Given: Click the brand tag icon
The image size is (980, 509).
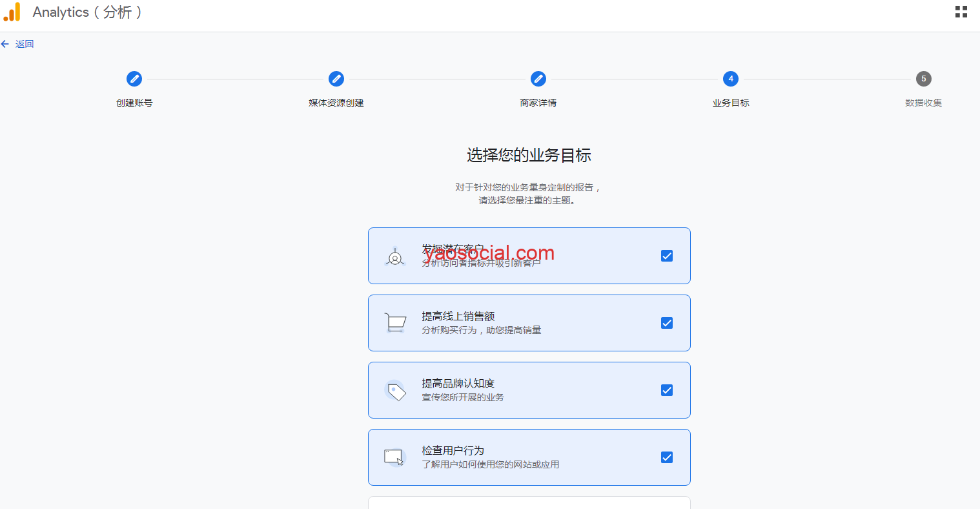Looking at the screenshot, I should [x=395, y=390].
